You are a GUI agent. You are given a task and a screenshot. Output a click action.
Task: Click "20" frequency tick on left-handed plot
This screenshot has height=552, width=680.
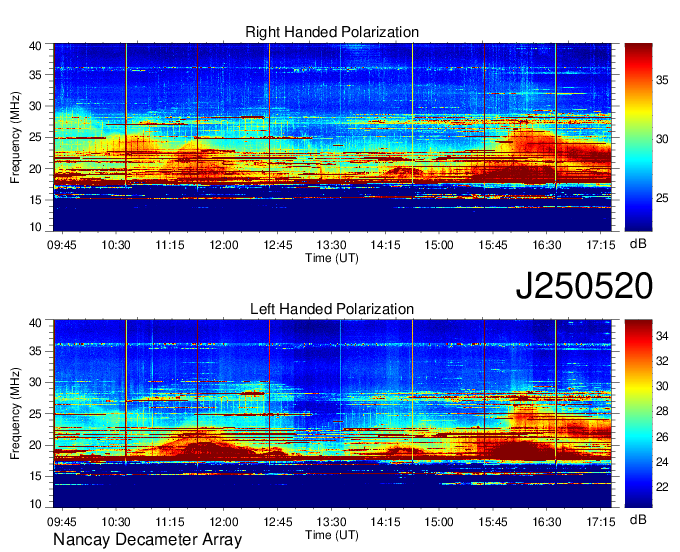[35, 445]
